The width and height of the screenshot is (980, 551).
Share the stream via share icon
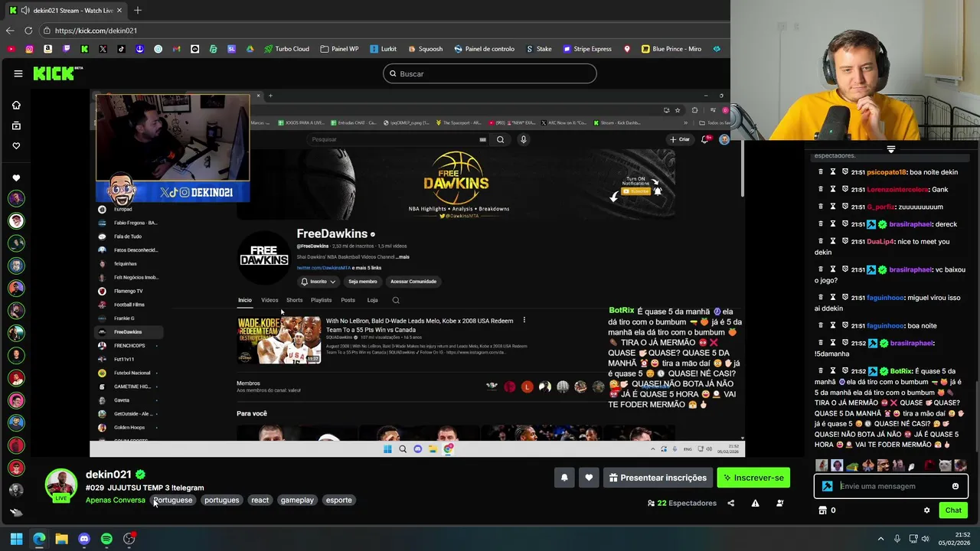730,503
